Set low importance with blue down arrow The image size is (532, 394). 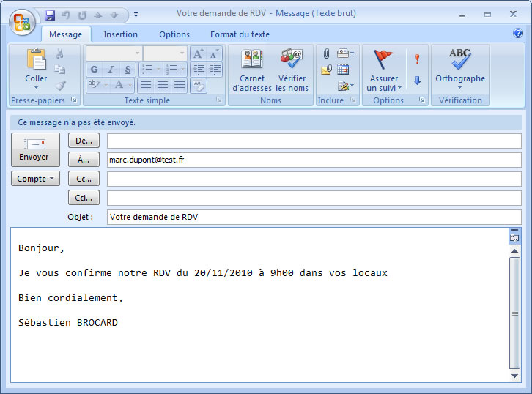coord(417,81)
